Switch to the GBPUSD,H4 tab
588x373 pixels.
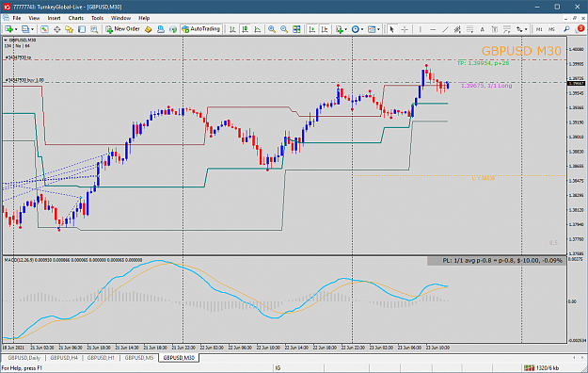pos(64,358)
